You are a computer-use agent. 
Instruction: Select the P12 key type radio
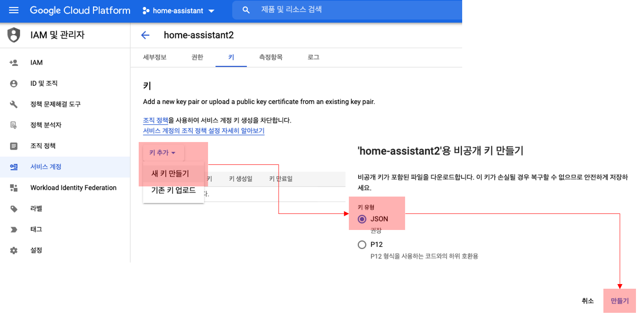tap(362, 244)
